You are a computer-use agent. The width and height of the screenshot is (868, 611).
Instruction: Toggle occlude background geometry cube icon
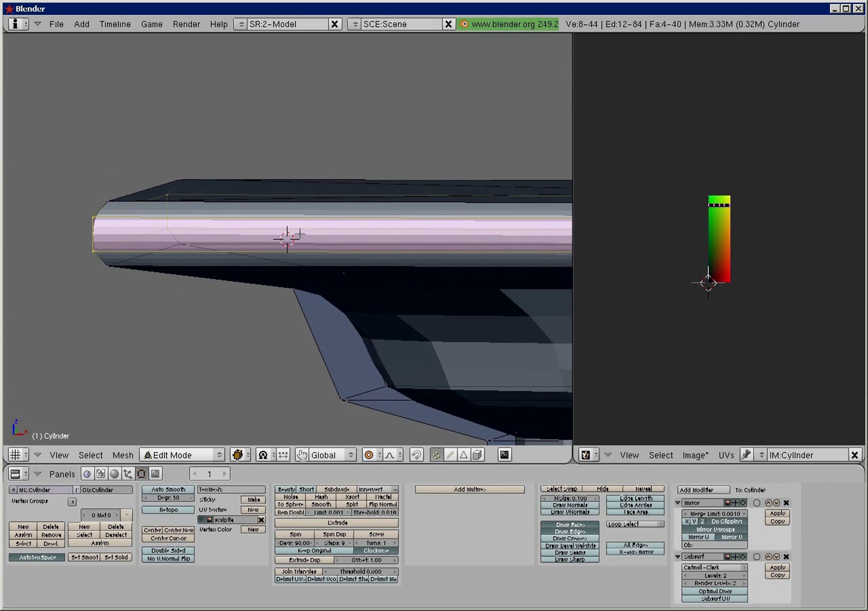(477, 455)
